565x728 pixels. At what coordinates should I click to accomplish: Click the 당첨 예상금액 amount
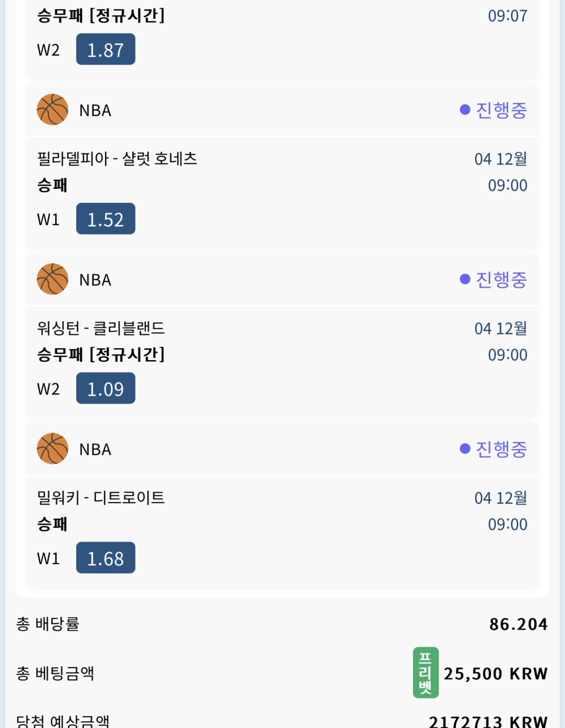click(x=488, y=722)
